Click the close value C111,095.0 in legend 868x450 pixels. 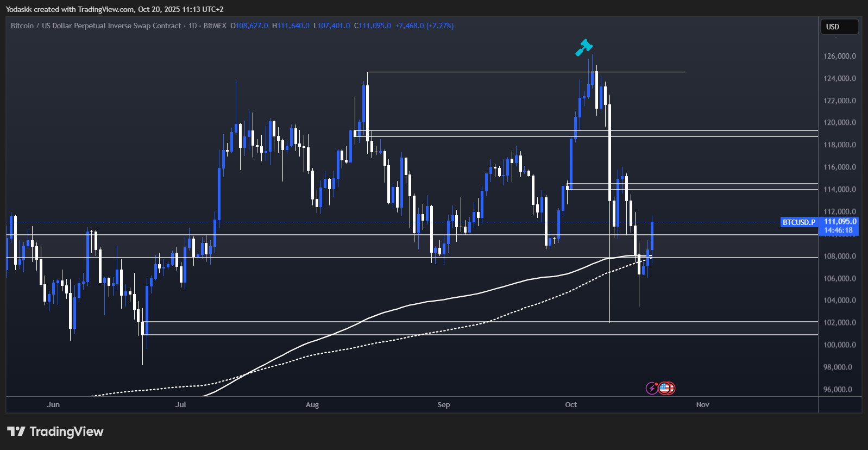pos(373,26)
